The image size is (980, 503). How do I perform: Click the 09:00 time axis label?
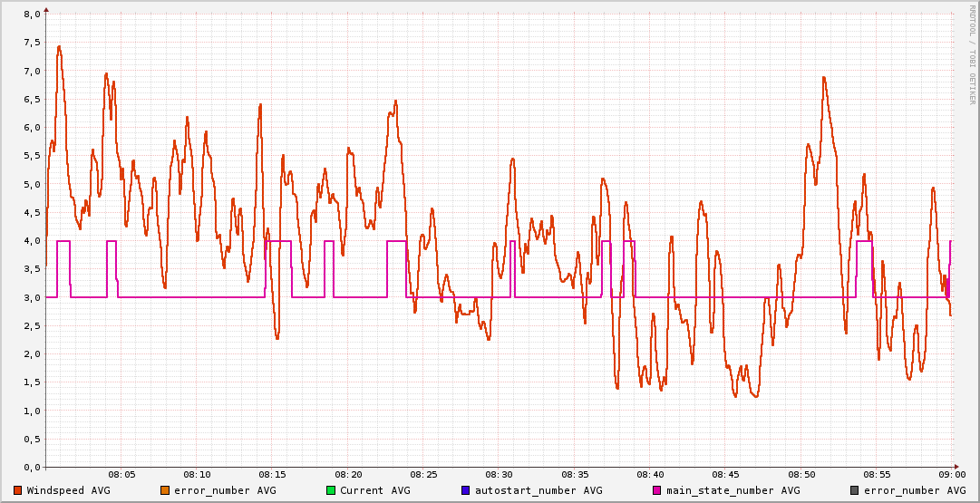(951, 474)
